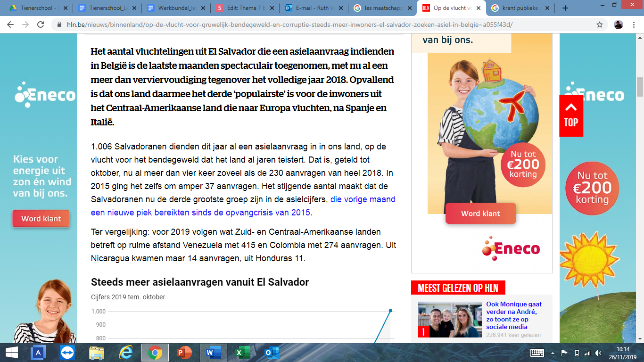The image size is (644, 362).
Task: Bookmark this page with the star icon
Action: pos(600,25)
